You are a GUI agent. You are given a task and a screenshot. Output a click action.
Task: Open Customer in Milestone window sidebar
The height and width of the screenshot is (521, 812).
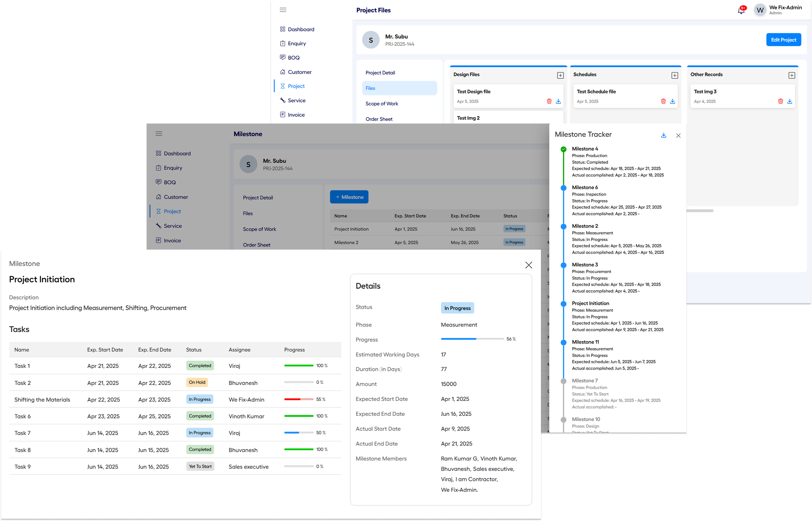tap(176, 197)
